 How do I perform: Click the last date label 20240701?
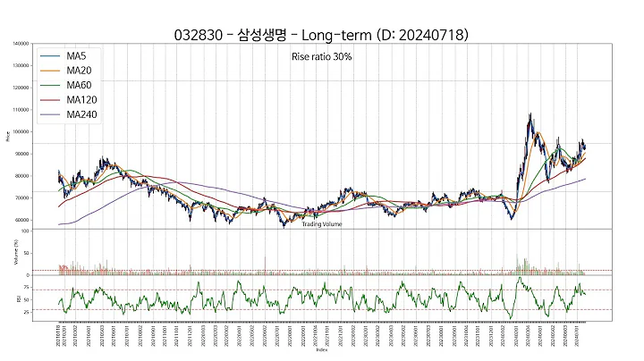click(579, 336)
